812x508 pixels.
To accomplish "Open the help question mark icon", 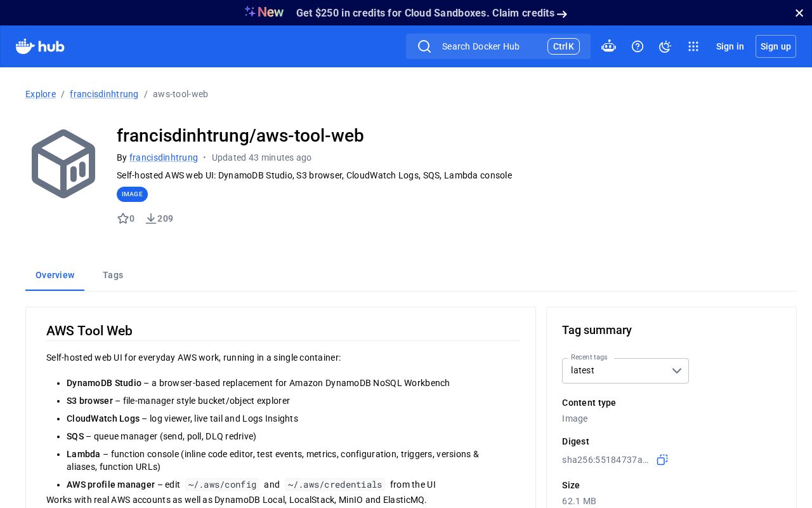I will [x=638, y=46].
